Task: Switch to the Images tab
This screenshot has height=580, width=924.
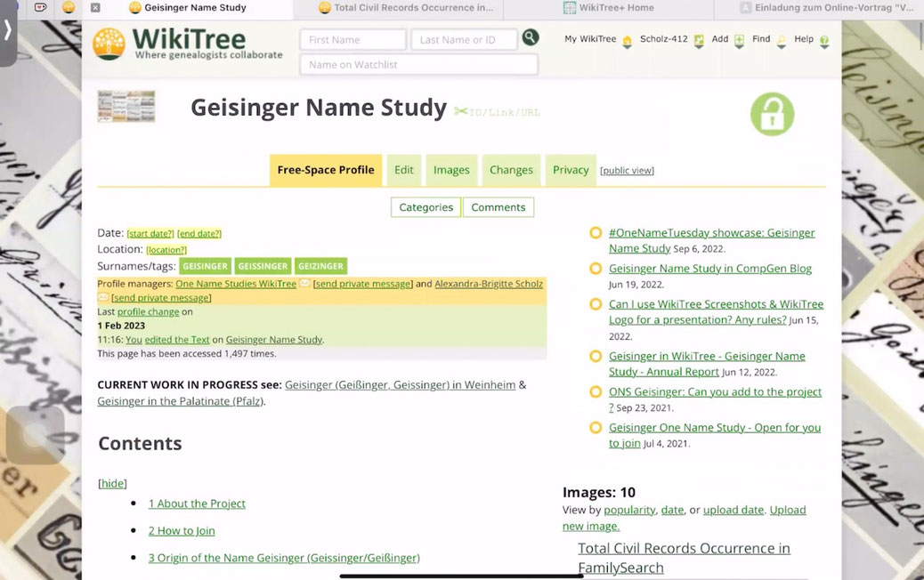Action: tap(450, 169)
